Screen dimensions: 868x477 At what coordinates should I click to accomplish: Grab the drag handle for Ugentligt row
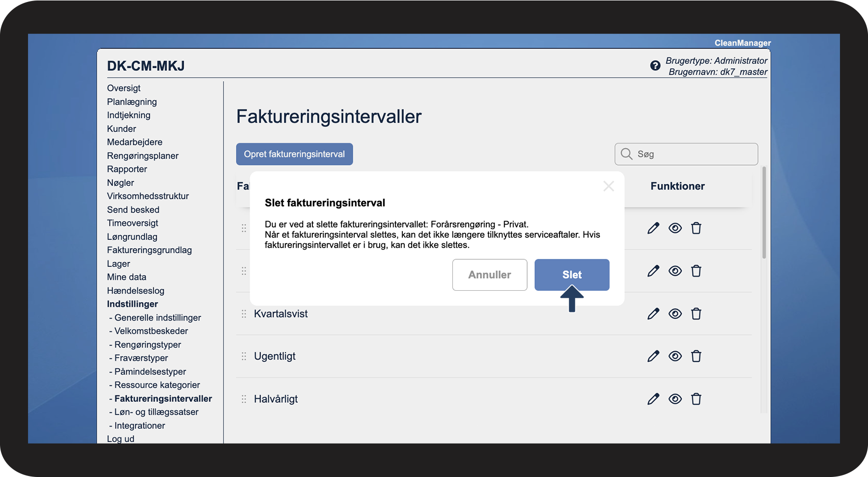pyautogui.click(x=244, y=356)
